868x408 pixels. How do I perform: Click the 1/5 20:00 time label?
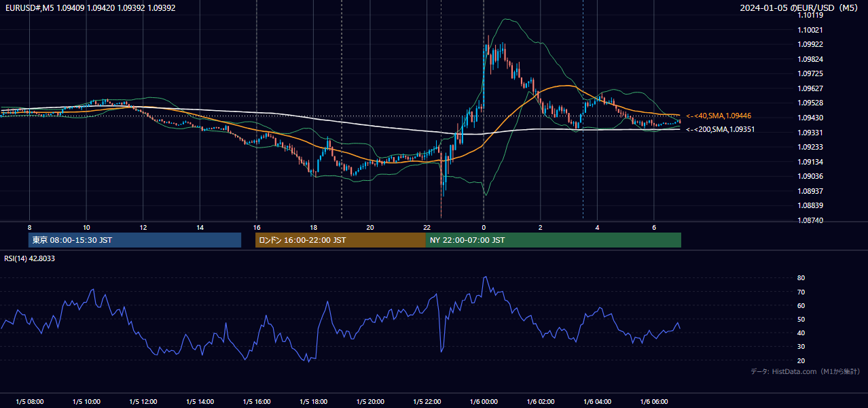pyautogui.click(x=370, y=401)
